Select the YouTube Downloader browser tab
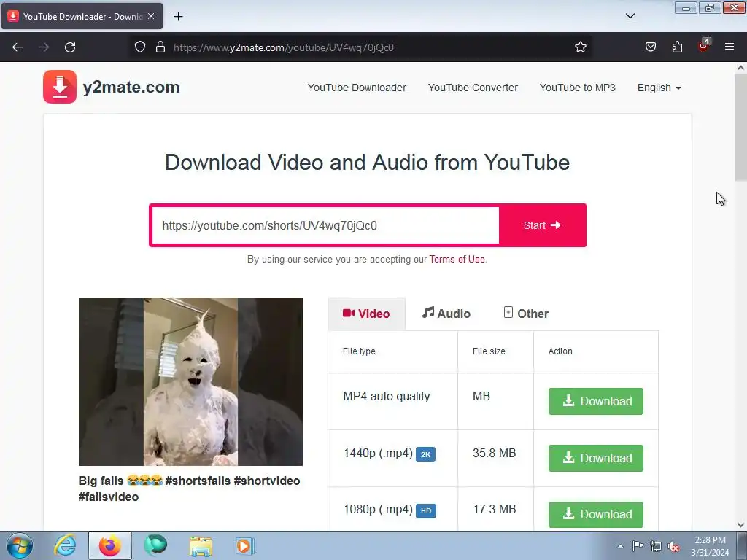 point(82,16)
